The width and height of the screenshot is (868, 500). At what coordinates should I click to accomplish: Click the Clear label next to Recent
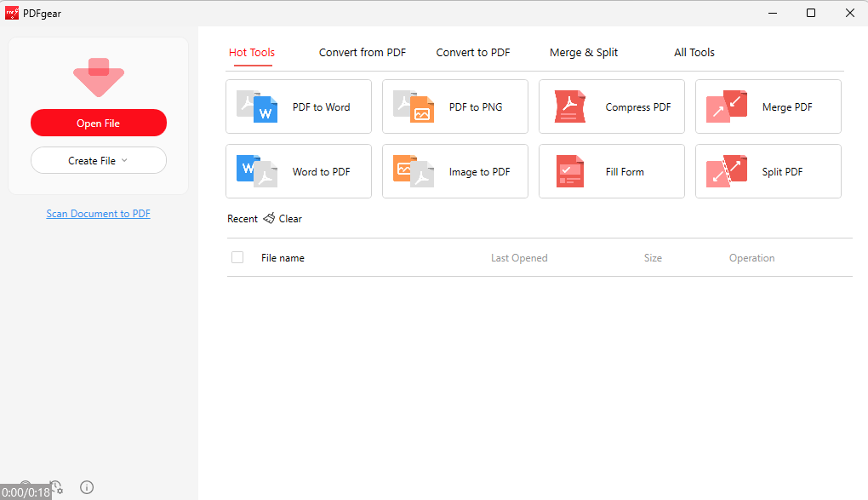(290, 218)
